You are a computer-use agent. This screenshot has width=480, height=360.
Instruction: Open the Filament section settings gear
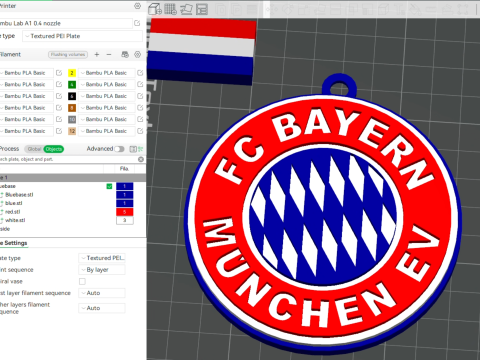tap(137, 54)
